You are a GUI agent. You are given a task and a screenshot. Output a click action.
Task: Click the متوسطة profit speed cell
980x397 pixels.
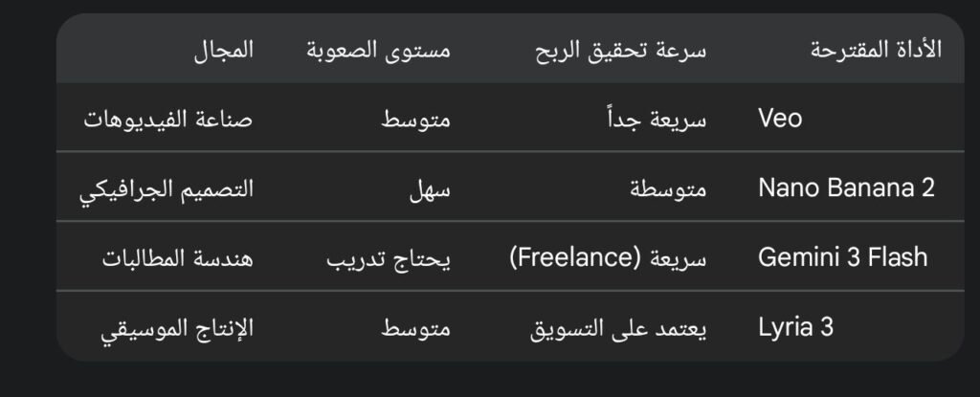coord(670,187)
